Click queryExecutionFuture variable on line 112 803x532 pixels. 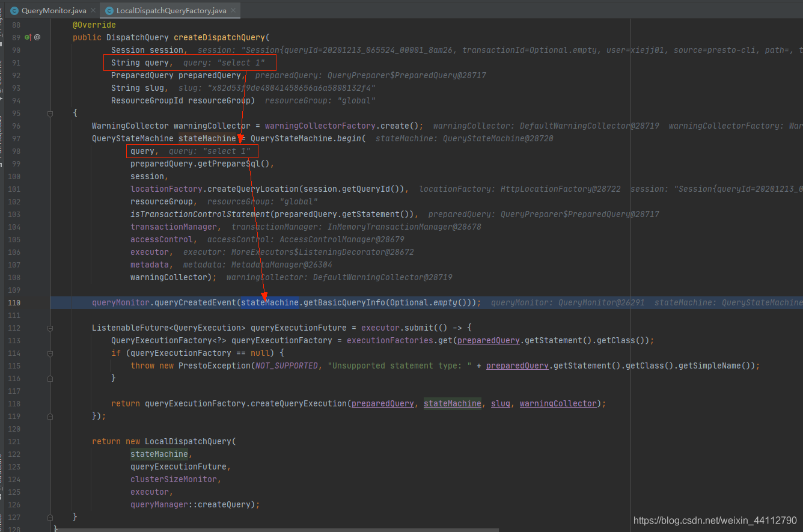[299, 328]
